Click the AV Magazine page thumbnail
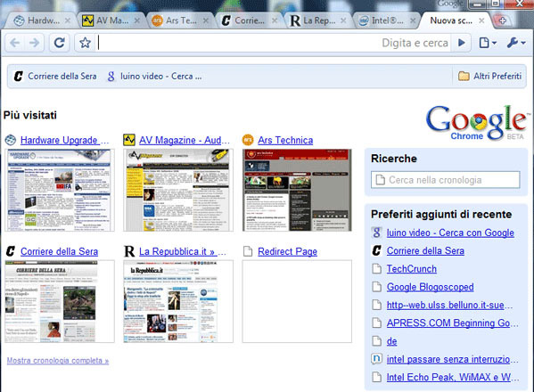The image size is (534, 392). pos(178,191)
